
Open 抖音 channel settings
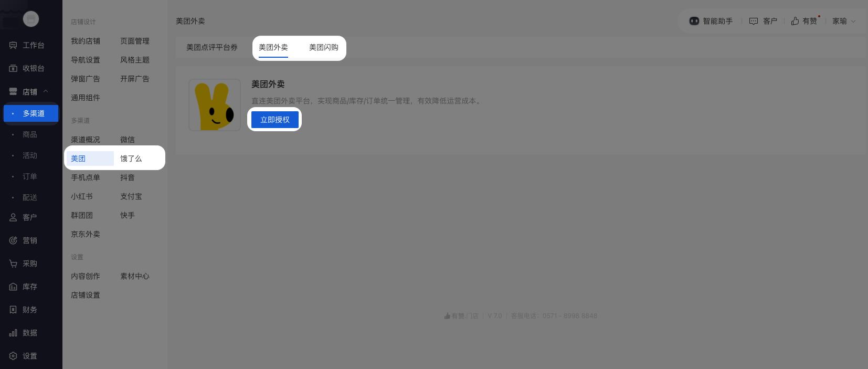(127, 177)
